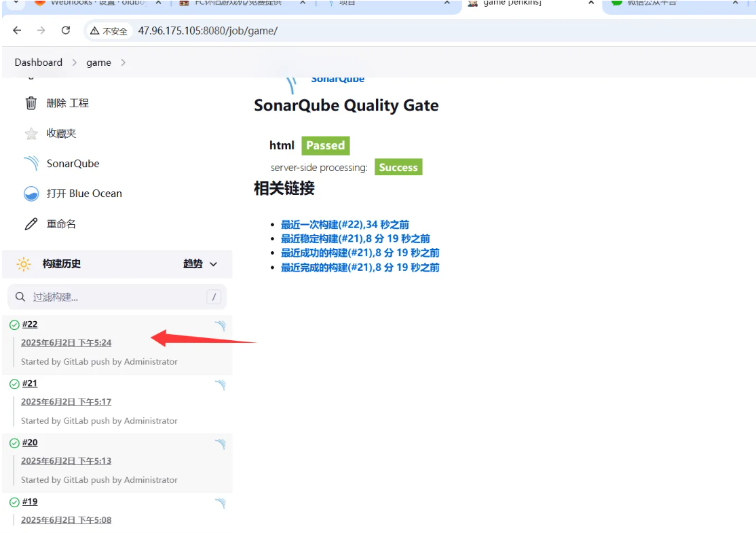Open 最近稳定构建(#21) link
756x533 pixels.
click(x=356, y=239)
